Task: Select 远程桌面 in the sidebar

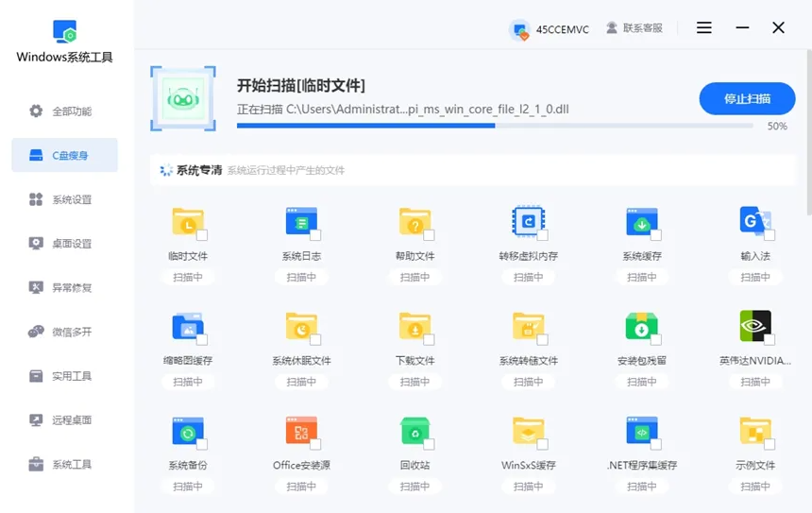Action: pyautogui.click(x=65, y=420)
